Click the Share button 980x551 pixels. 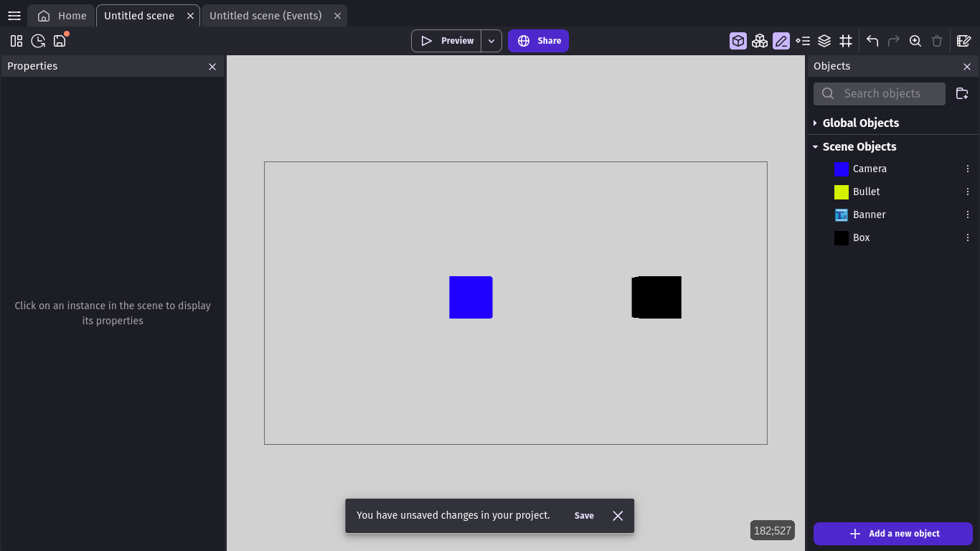(538, 41)
